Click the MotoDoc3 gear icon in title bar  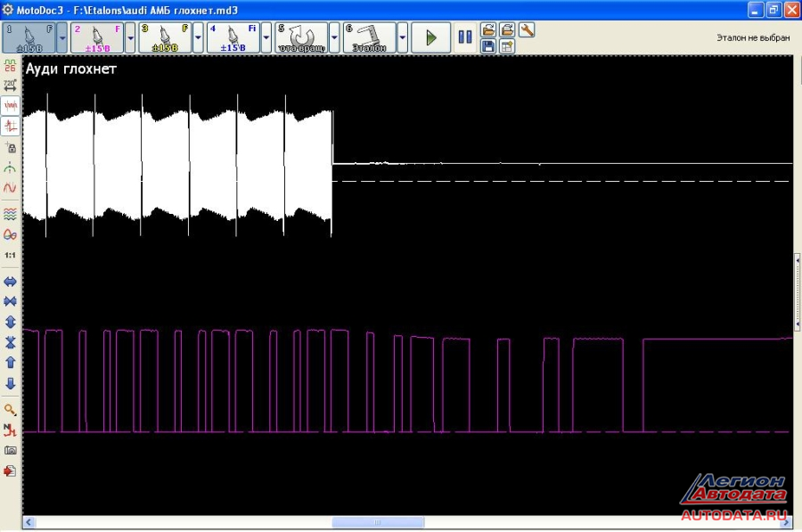point(8,10)
